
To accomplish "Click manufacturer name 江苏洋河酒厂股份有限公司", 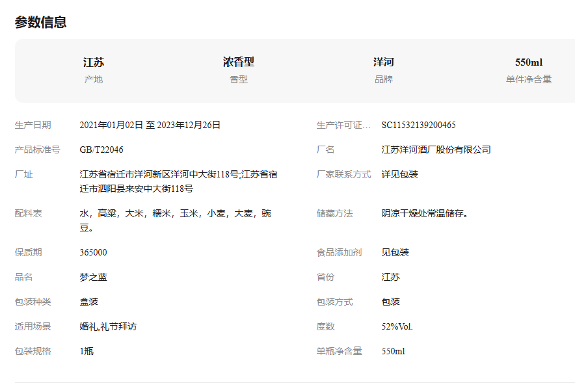I will click(x=436, y=150).
